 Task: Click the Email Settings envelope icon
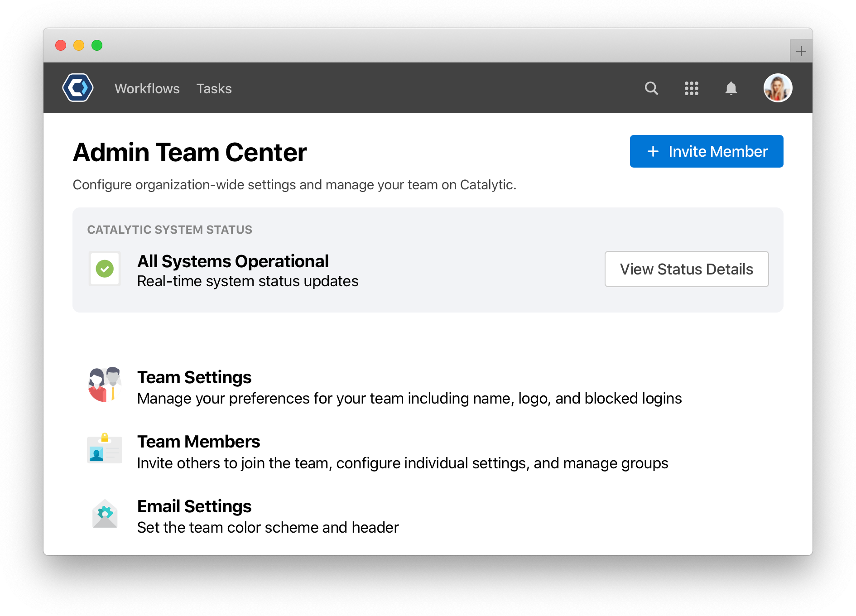click(x=105, y=513)
